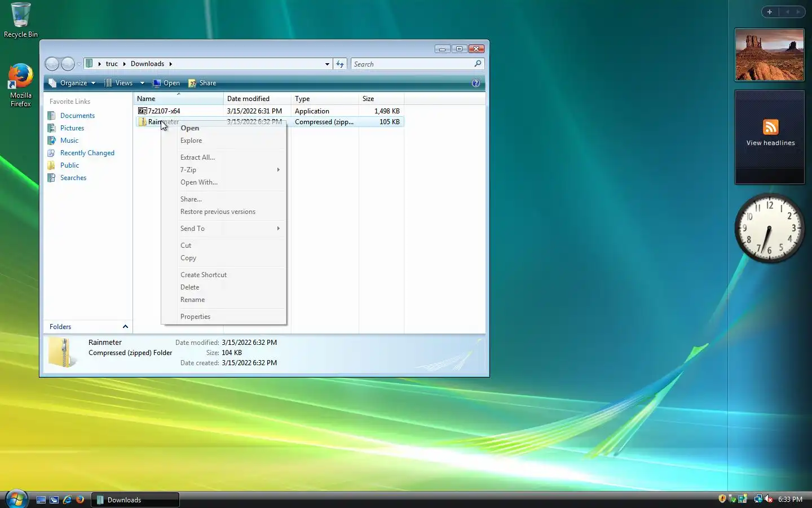Choose Copy from the context menu
This screenshot has height=508, width=812.
click(223, 258)
